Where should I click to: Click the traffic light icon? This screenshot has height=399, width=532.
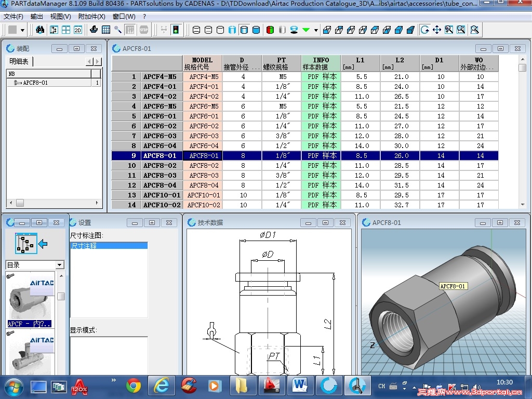(x=176, y=30)
